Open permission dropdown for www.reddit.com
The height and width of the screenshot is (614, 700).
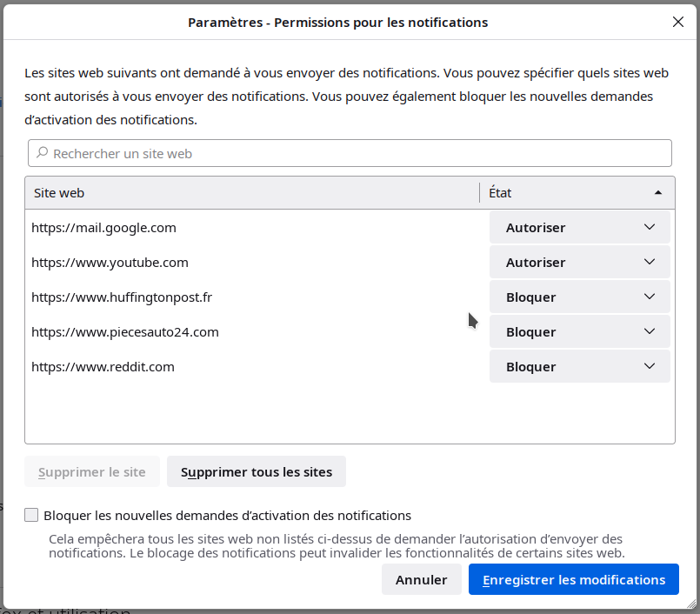tap(579, 367)
